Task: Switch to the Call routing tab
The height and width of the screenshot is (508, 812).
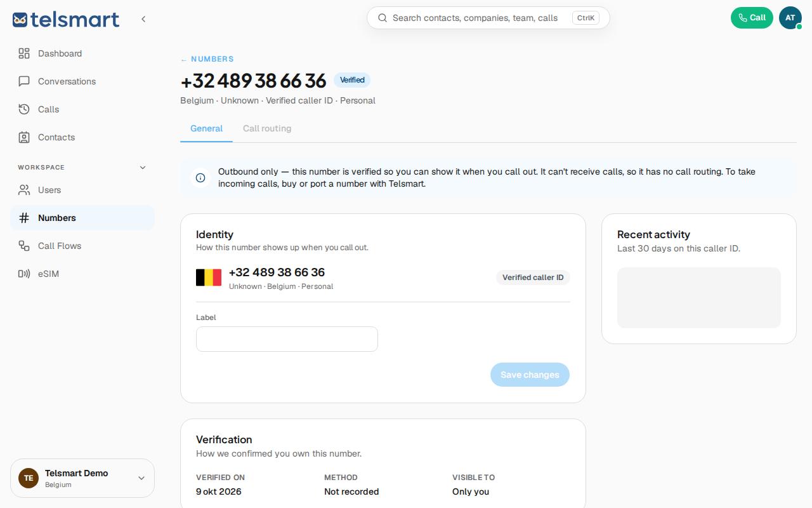Action: (267, 128)
